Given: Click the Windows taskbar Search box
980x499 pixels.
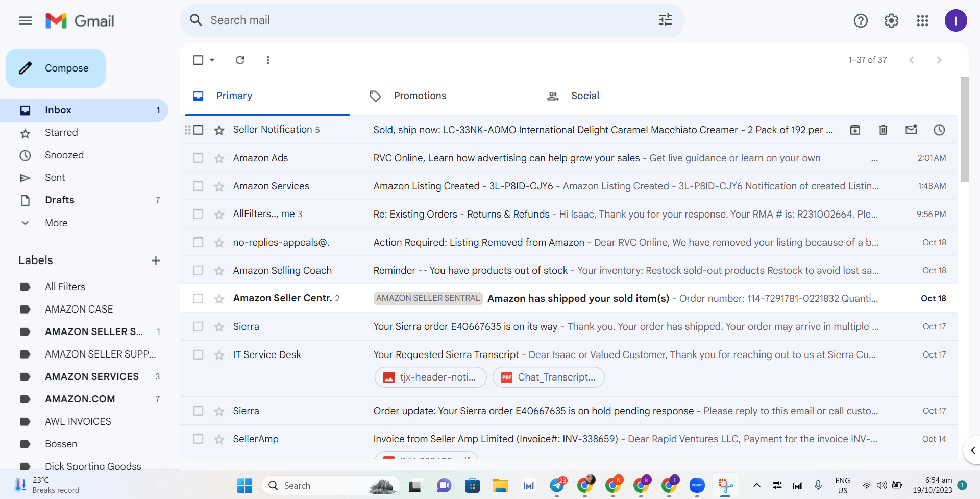Looking at the screenshot, I should click(x=332, y=485).
